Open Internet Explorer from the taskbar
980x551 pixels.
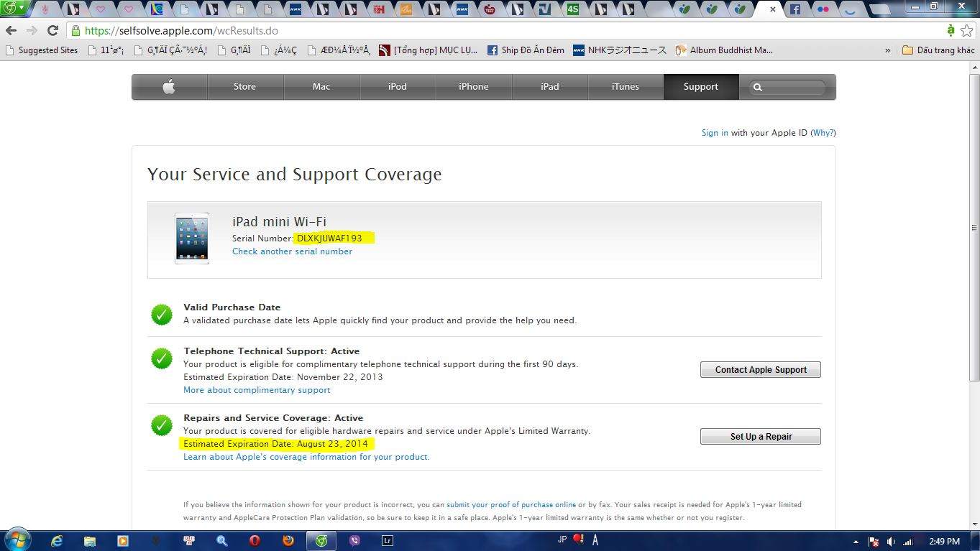pos(57,541)
